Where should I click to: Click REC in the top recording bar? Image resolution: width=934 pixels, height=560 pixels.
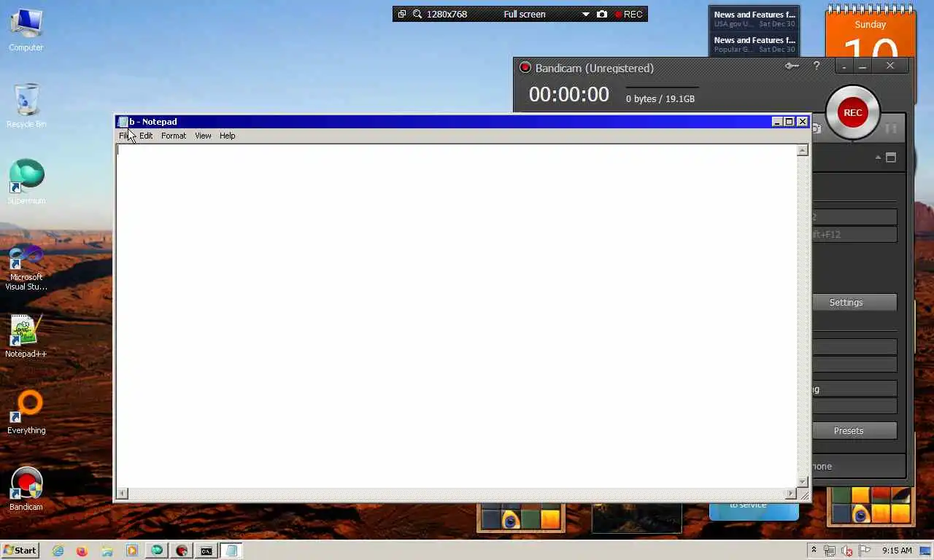(628, 14)
